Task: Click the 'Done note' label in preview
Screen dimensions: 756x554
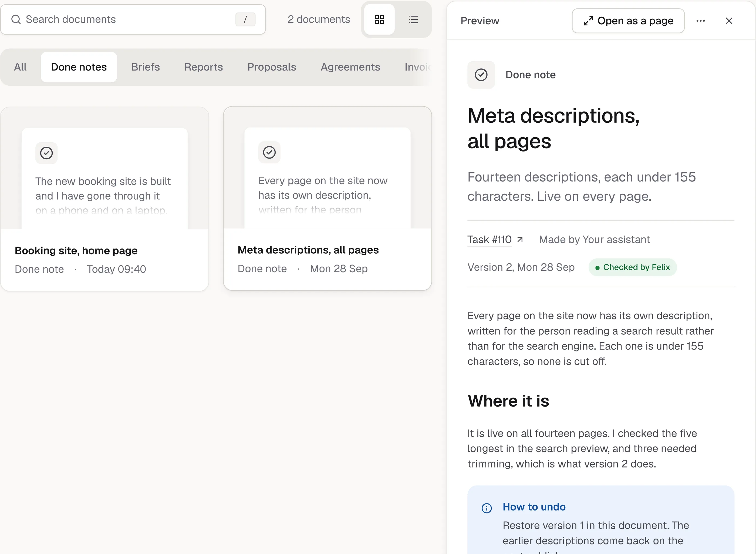Action: 530,75
